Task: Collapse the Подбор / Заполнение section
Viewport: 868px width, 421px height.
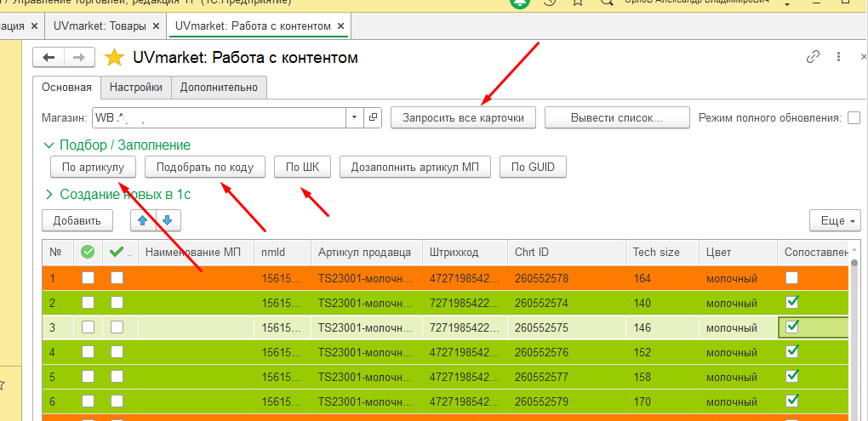Action: click(x=117, y=145)
